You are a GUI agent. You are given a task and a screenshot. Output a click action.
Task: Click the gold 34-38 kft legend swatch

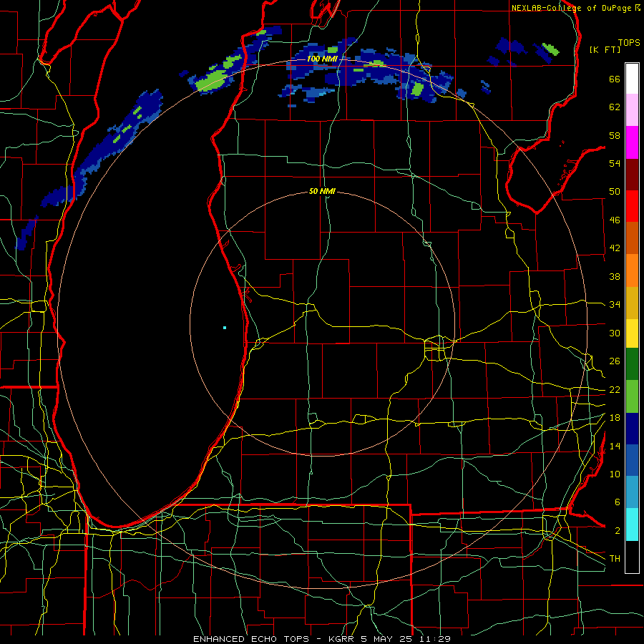[x=632, y=303]
